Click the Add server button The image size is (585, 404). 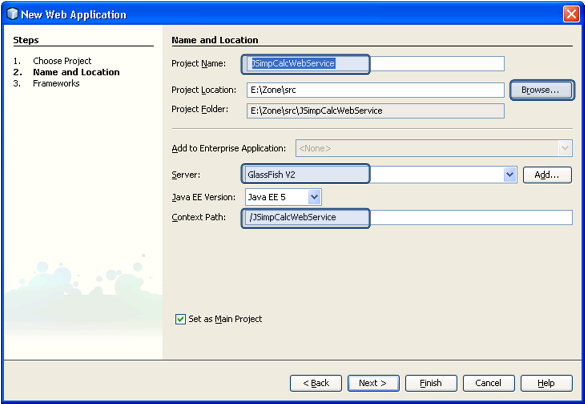(x=547, y=175)
